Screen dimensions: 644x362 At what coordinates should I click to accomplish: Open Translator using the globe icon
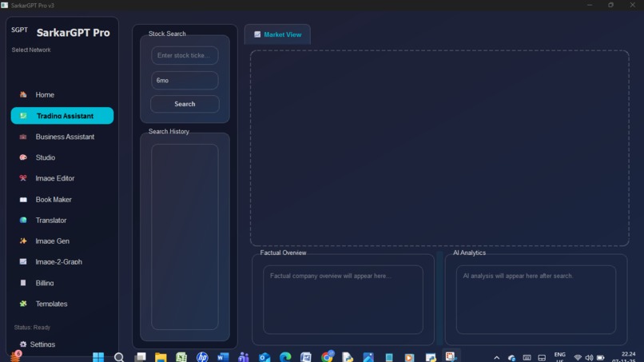(x=23, y=221)
